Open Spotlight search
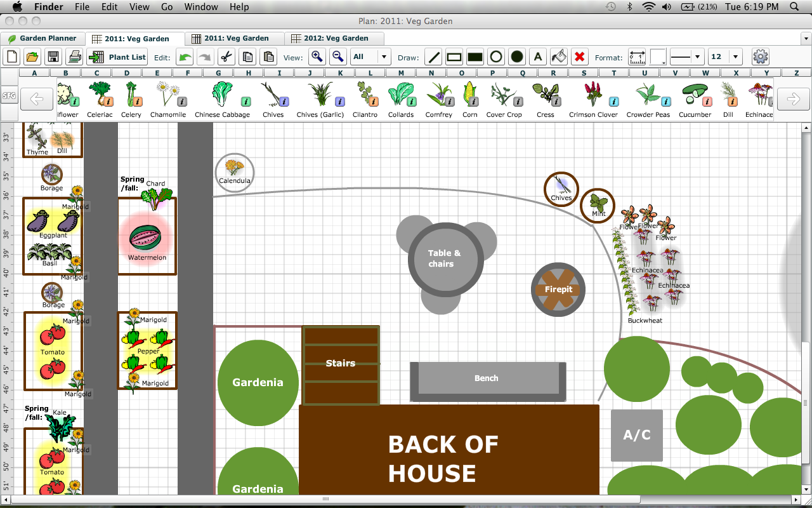812x508 pixels. pos(795,7)
